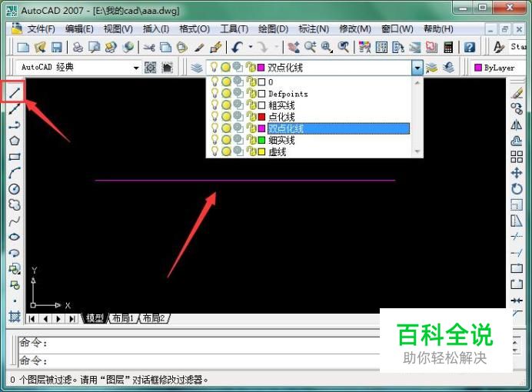This screenshot has height=392, width=532.
Task: Click the Save icon
Action: coord(57,47)
